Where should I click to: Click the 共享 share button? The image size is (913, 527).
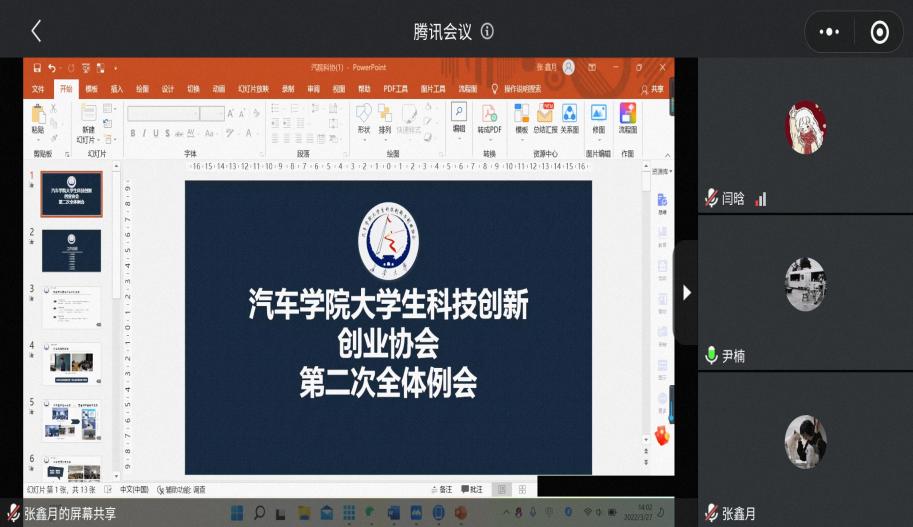(x=652, y=88)
